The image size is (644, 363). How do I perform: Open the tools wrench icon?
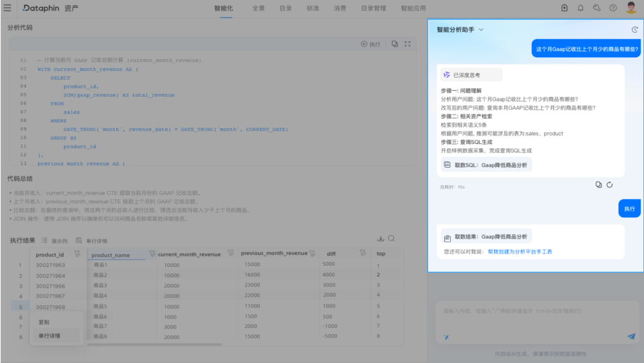click(x=595, y=8)
